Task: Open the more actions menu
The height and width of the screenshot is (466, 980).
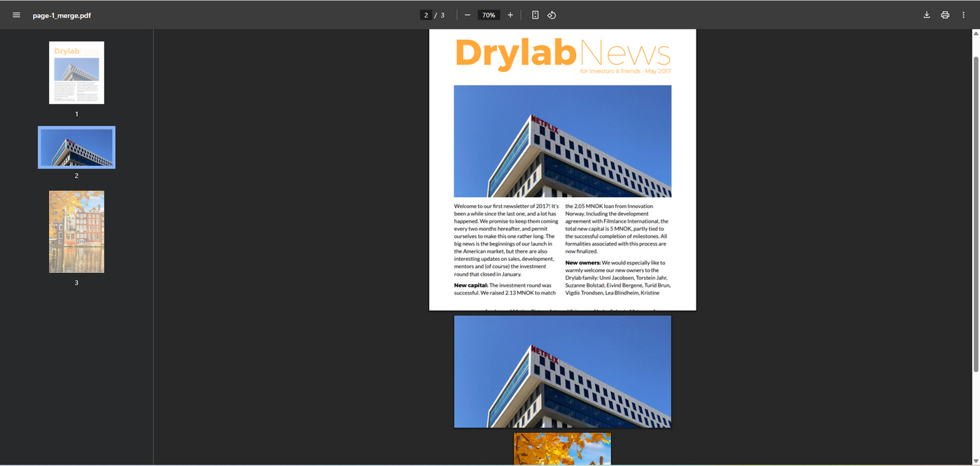Action: coord(963,15)
